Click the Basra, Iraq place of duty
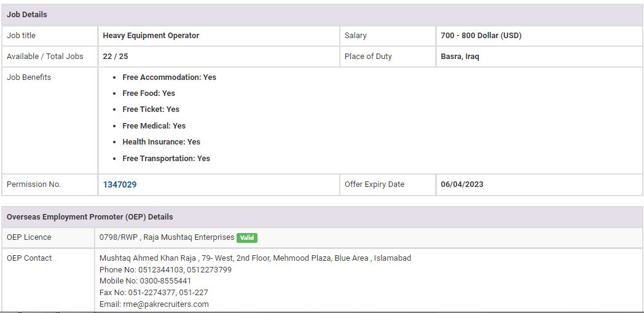This screenshot has height=313, width=644. coord(460,57)
